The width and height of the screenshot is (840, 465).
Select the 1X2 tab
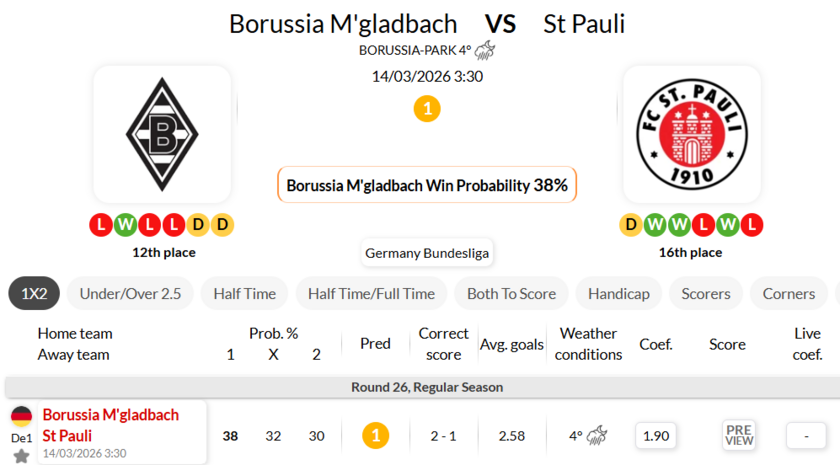(34, 294)
